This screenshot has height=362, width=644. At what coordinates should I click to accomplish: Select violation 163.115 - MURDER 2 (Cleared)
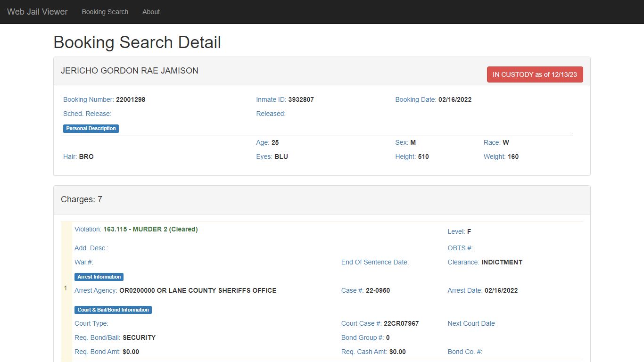(150, 229)
